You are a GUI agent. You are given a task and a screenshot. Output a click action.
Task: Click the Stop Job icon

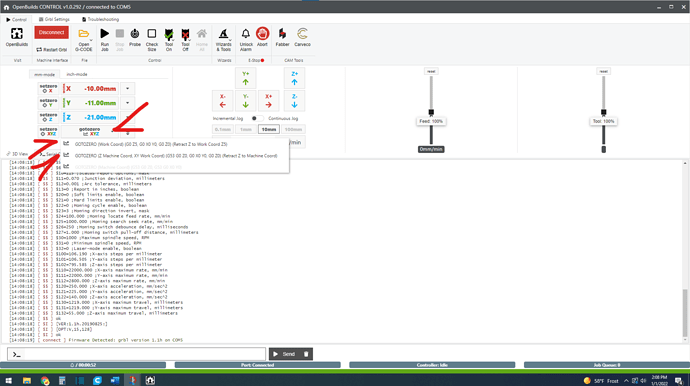[x=120, y=33]
